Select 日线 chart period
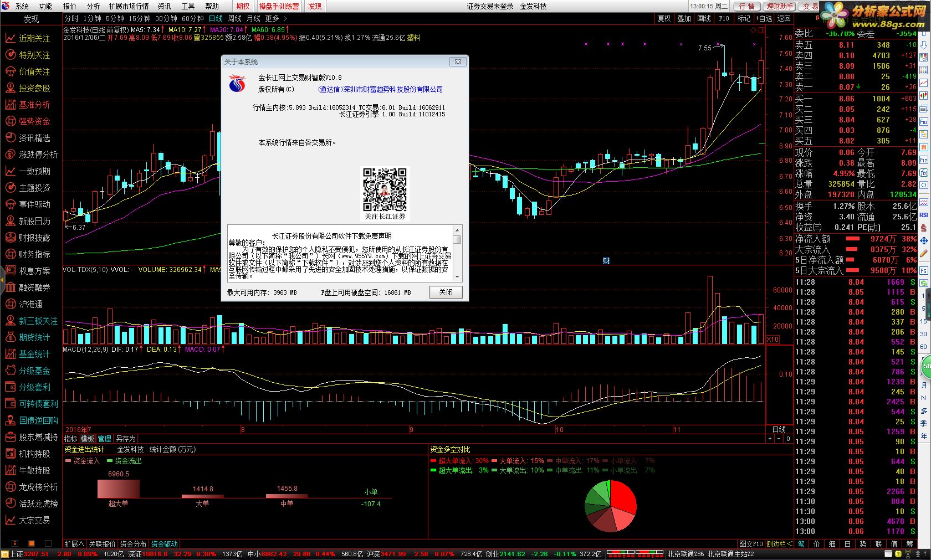Viewport: 931px width, 560px height. coord(216,18)
